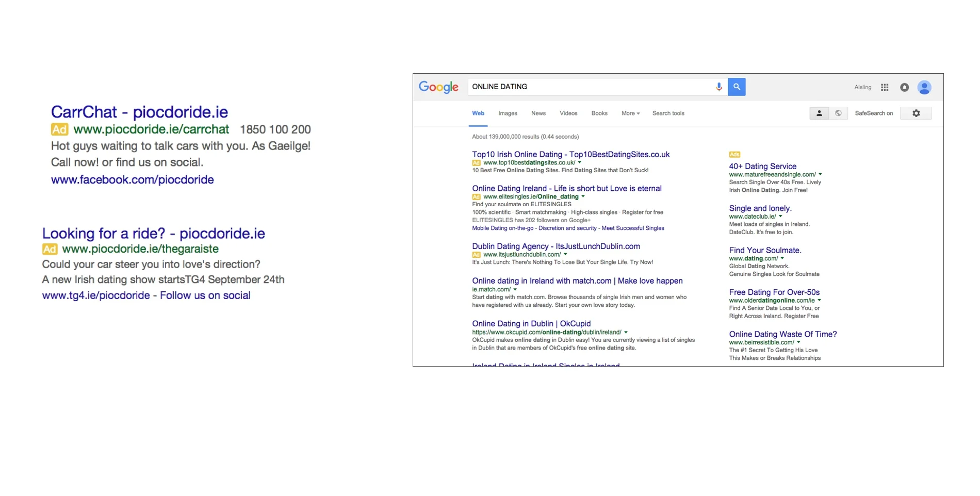Switch to the News tab
Viewport: 980px width, 496px height.
pyautogui.click(x=538, y=113)
